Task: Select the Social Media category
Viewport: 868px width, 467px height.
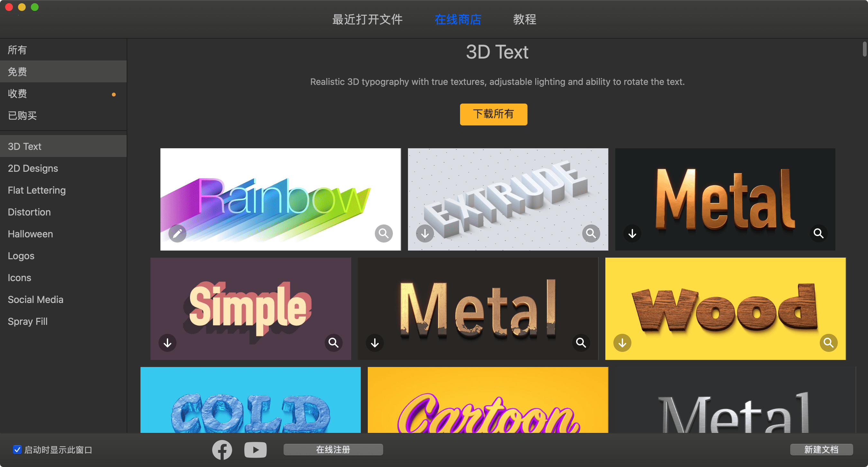Action: (63, 299)
